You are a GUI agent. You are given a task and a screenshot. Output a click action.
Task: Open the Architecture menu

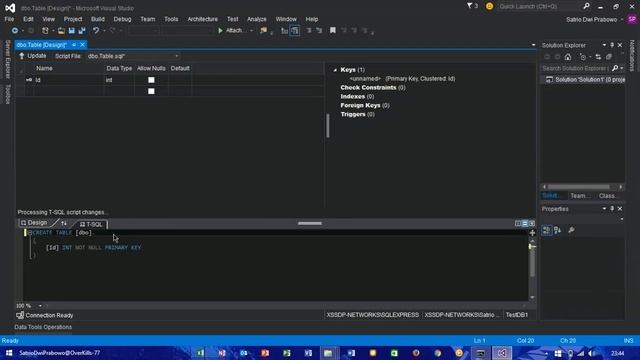[x=202, y=19]
